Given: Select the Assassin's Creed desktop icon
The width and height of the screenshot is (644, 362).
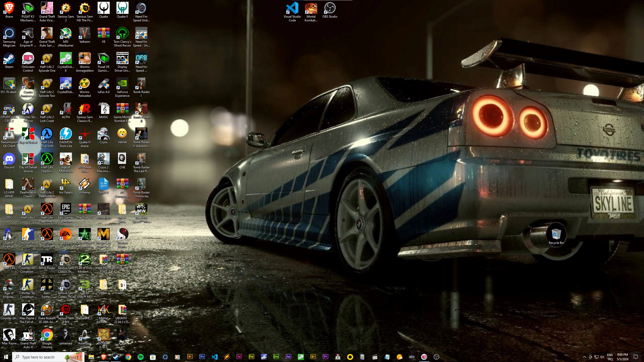Looking at the screenshot, I should coord(85,339).
